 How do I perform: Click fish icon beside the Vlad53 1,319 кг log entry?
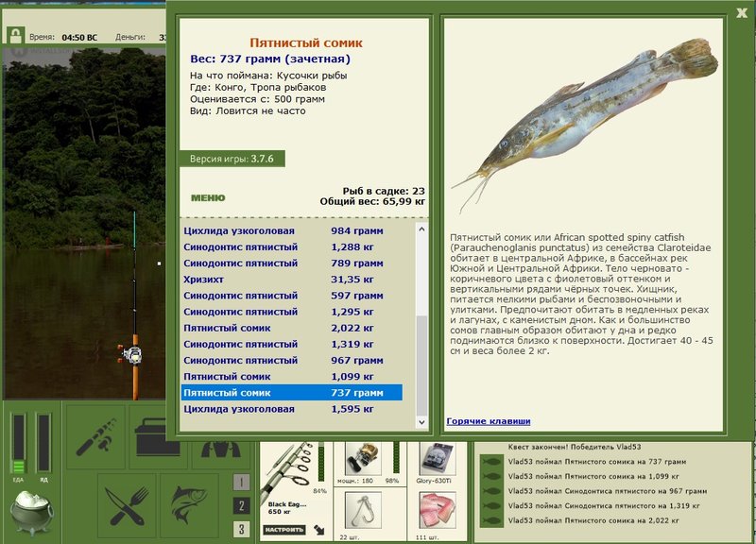coord(491,506)
